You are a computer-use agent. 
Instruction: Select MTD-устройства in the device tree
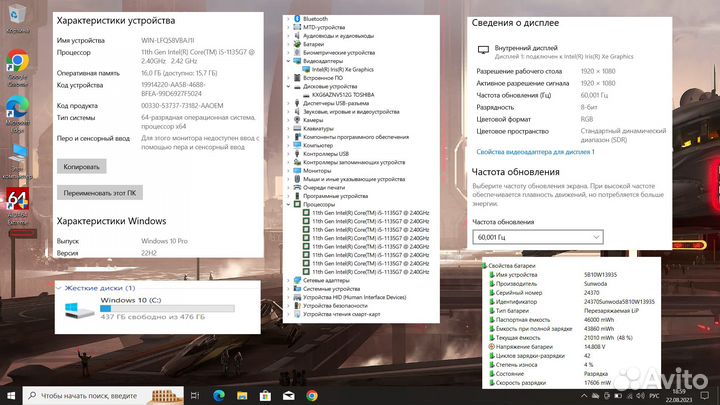324,27
